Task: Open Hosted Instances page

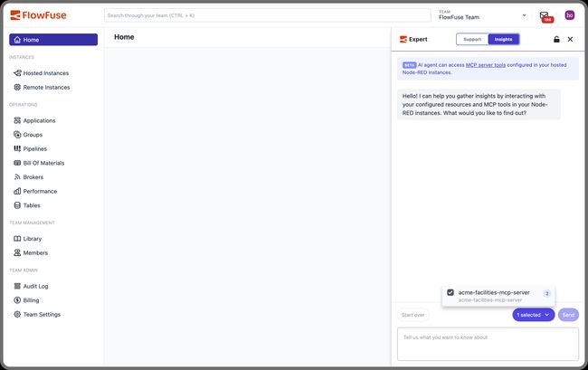Action: coord(46,73)
